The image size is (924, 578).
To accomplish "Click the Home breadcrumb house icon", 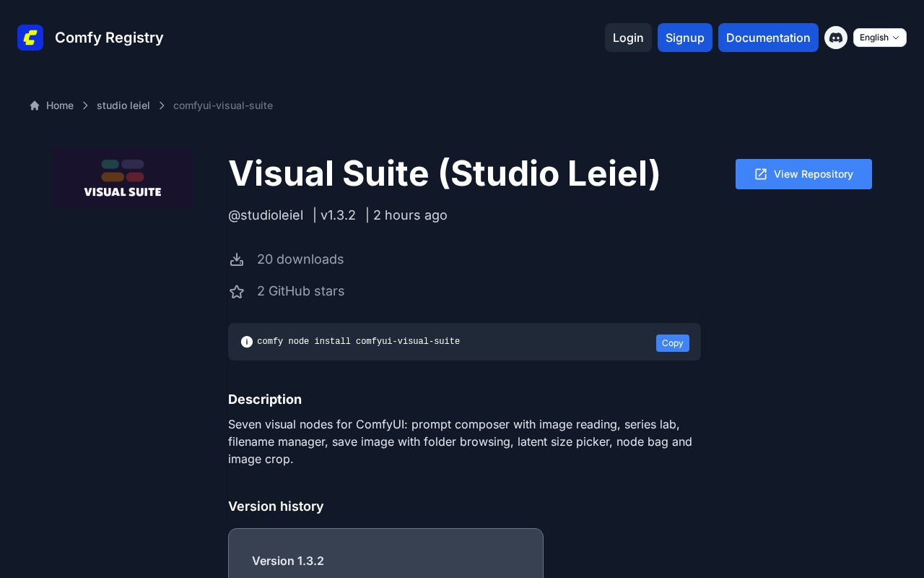I will pos(35,105).
